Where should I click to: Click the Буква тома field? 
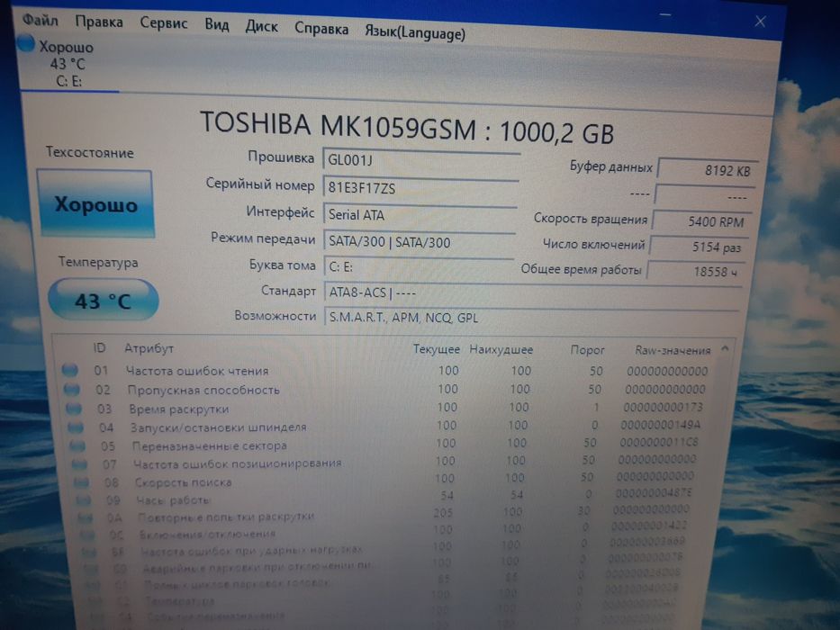419,266
